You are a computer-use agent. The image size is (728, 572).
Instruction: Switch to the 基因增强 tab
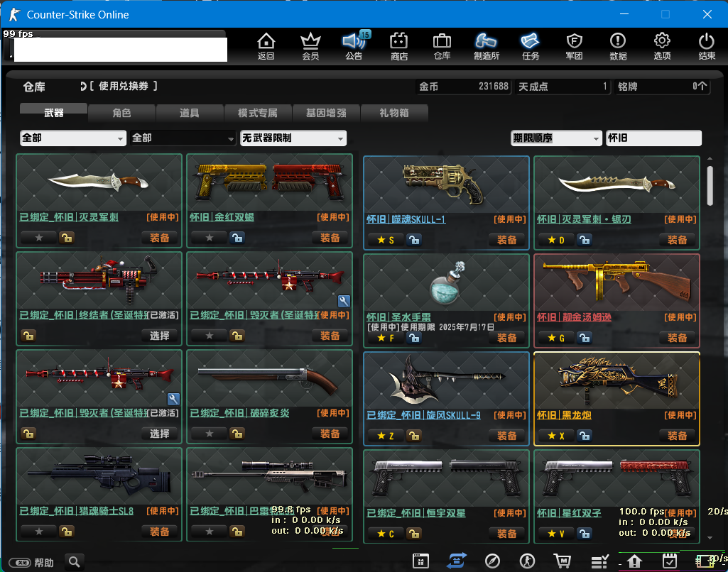(x=326, y=113)
